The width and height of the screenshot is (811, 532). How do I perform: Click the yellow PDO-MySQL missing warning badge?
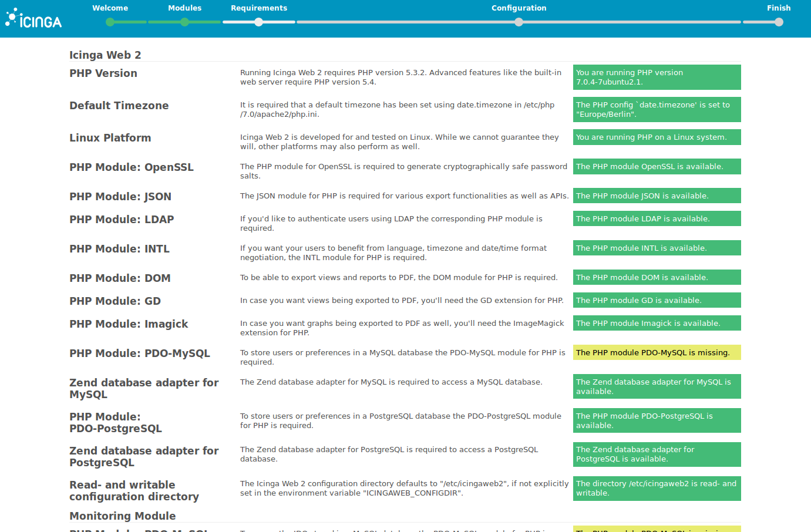[x=657, y=352]
